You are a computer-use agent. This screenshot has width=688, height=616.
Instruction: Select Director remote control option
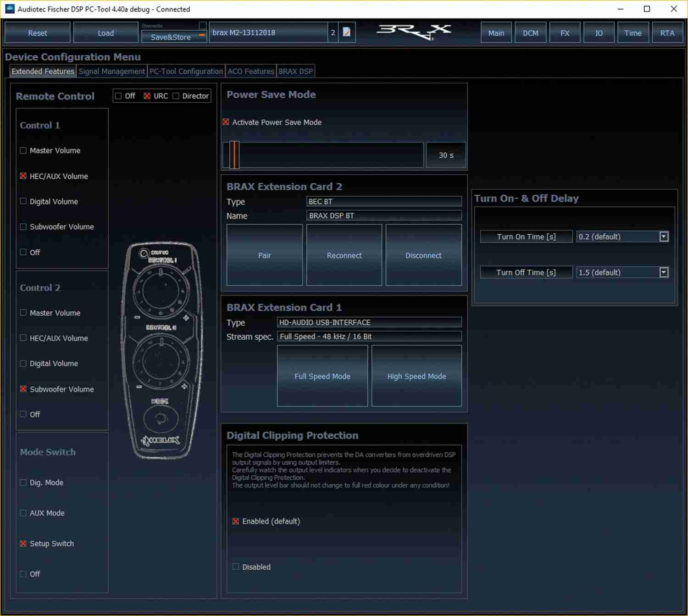(x=176, y=96)
